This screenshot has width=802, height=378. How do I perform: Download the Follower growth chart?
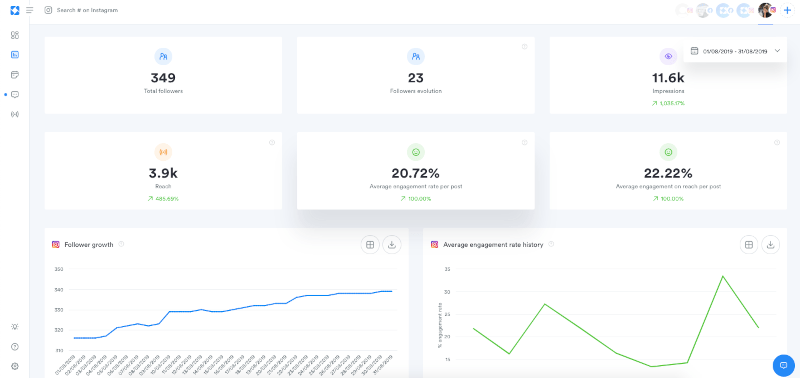pos(392,244)
